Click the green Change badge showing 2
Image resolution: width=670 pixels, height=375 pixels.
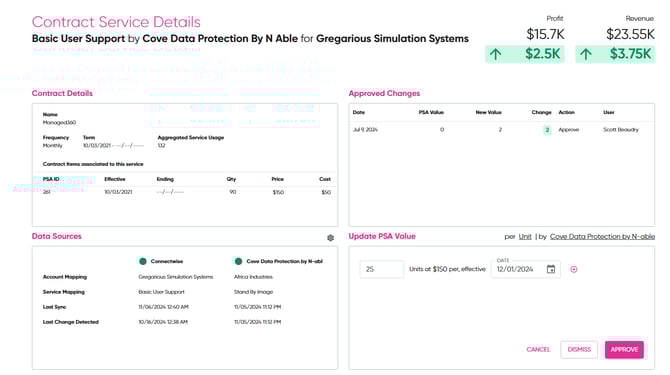(x=547, y=130)
